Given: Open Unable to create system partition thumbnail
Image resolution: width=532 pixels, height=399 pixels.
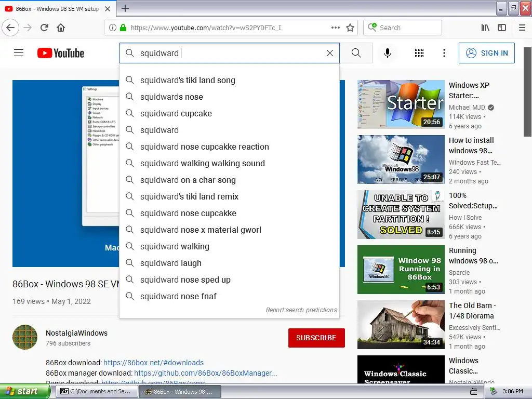Looking at the screenshot, I should (401, 215).
